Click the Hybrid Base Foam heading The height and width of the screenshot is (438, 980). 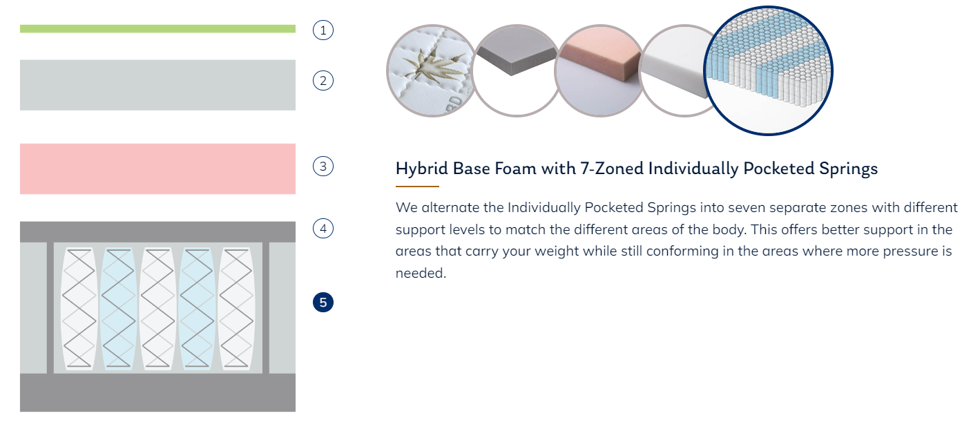click(x=636, y=169)
